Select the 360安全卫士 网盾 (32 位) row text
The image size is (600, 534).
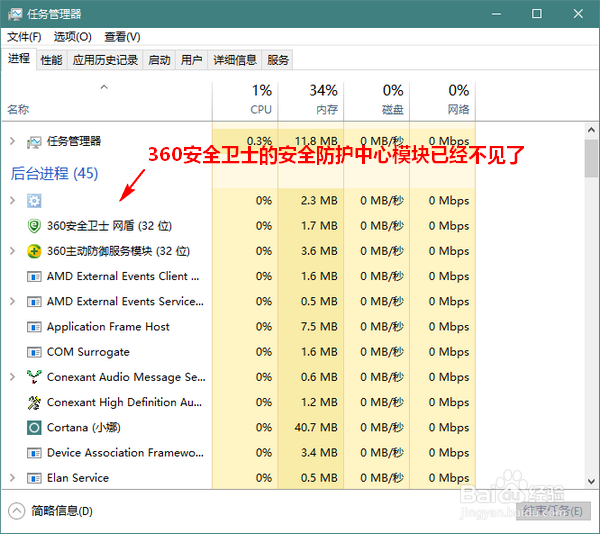coord(109,226)
